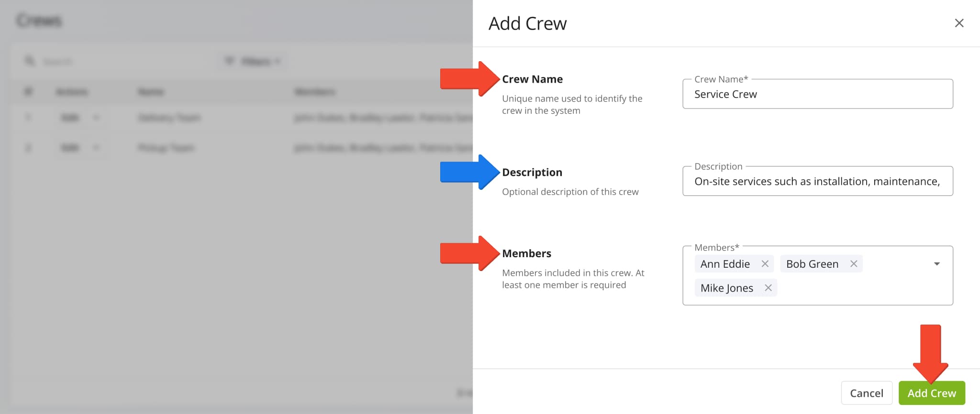This screenshot has height=414, width=980.
Task: Click into the Description text field
Action: [x=817, y=181]
